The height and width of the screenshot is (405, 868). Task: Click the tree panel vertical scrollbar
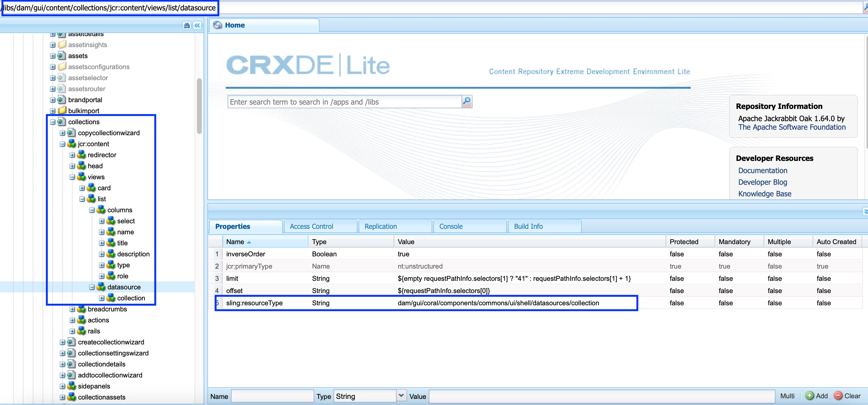tap(199, 106)
